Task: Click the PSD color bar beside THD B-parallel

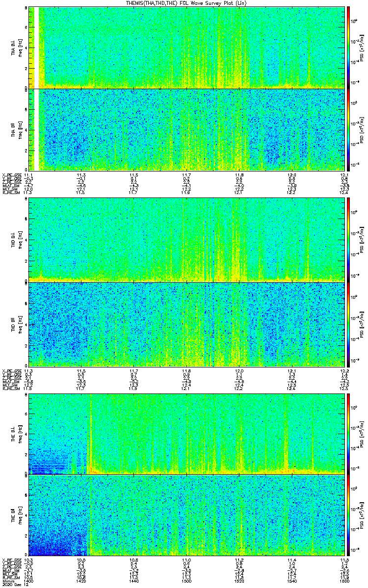Action: click(x=348, y=324)
